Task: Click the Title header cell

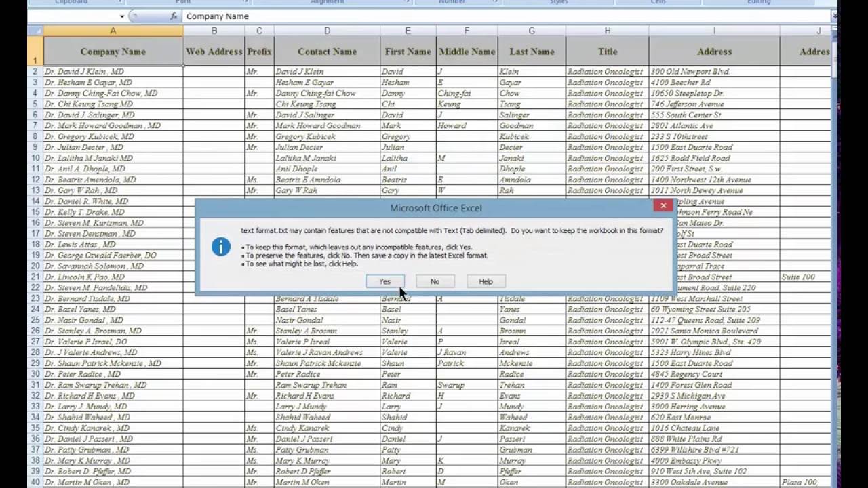Action: point(608,51)
